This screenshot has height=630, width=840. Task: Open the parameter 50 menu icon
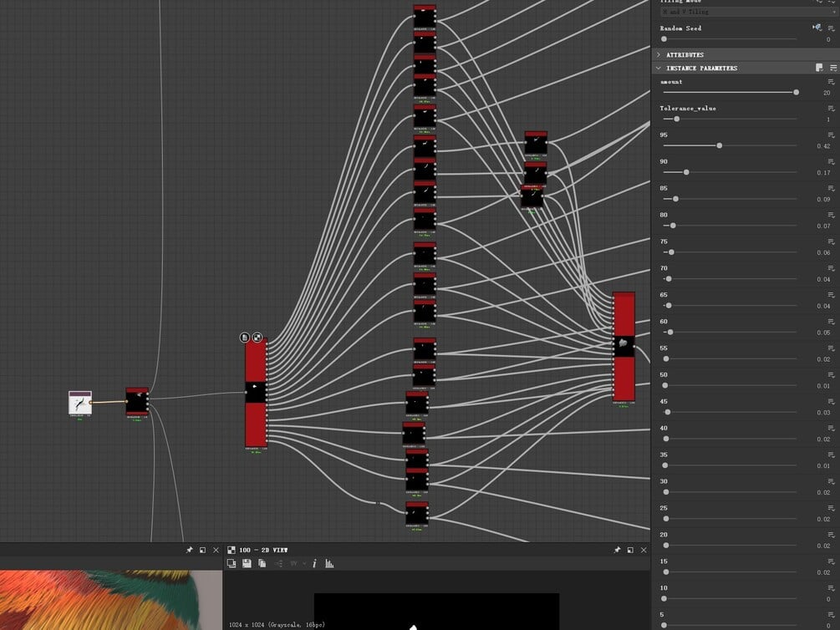(x=832, y=374)
